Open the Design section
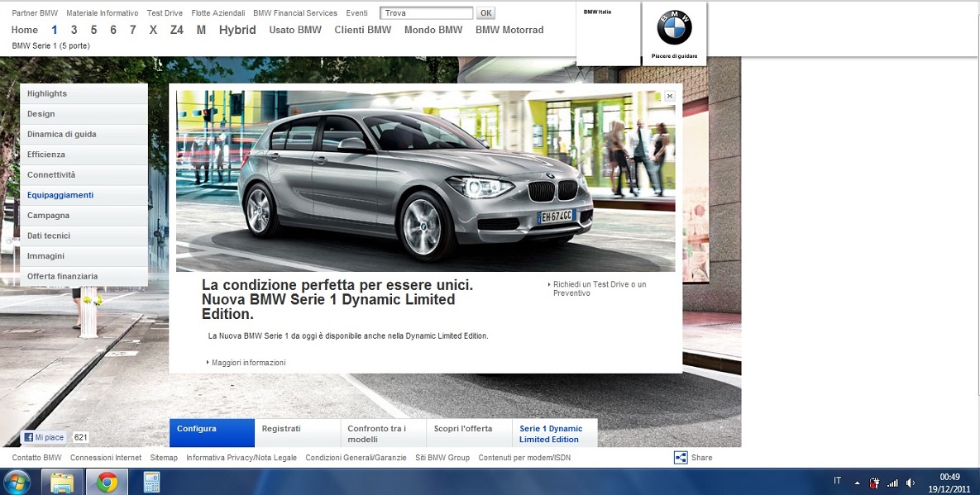The height and width of the screenshot is (495, 980). 84,113
